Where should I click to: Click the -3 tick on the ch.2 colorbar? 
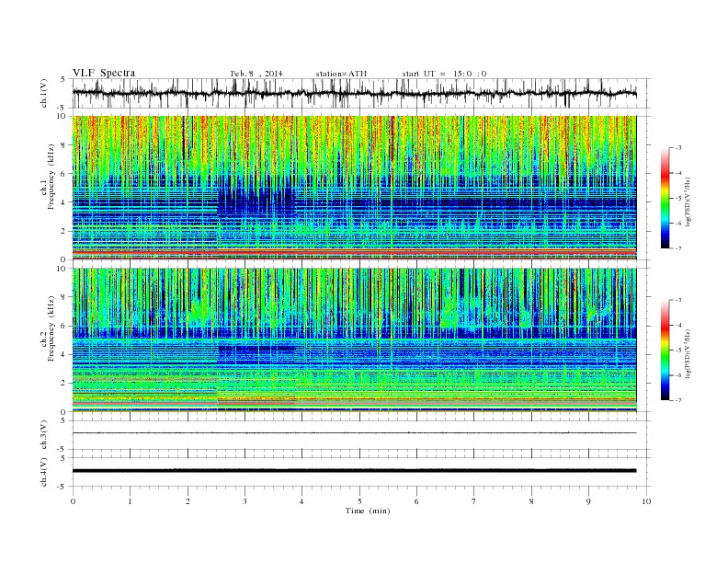point(678,300)
